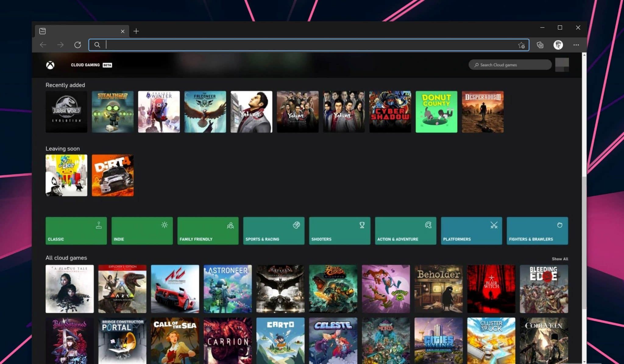Add page to favorites star icon

521,45
